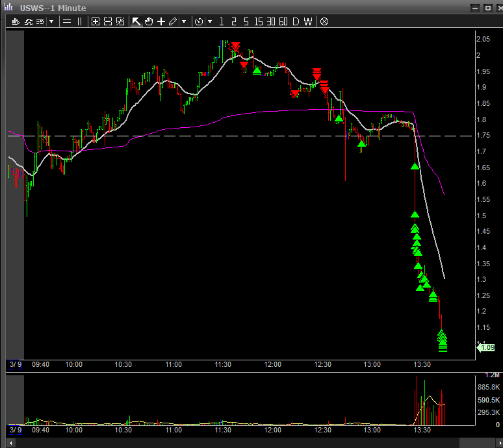This screenshot has height=448, width=503.
Task: Click the horizontal scrollbar left arrow
Action: click(10, 443)
